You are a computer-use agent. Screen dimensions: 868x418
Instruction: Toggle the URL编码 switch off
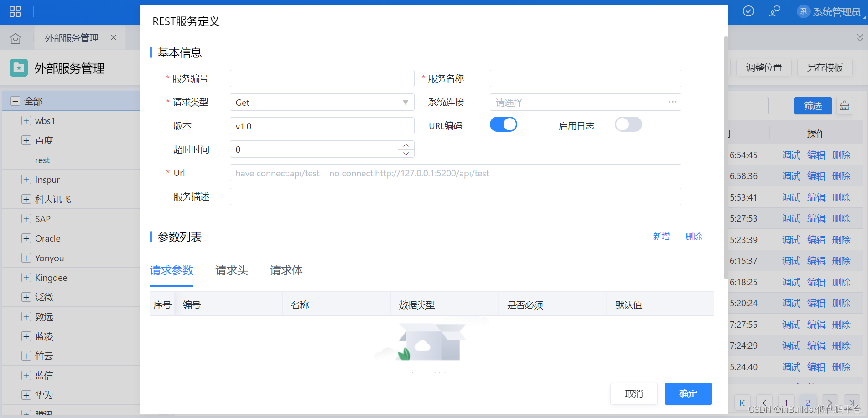504,124
